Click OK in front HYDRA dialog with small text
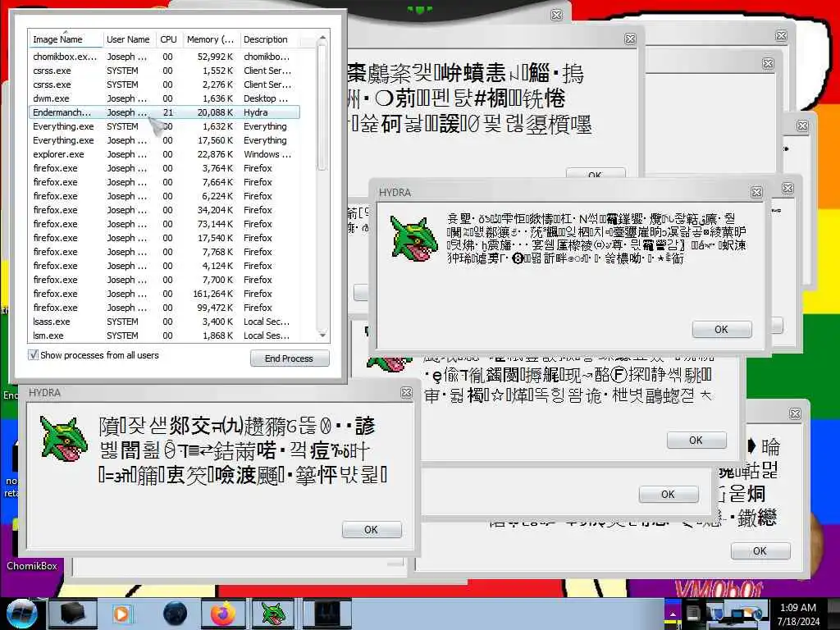The image size is (840, 630). [722, 330]
